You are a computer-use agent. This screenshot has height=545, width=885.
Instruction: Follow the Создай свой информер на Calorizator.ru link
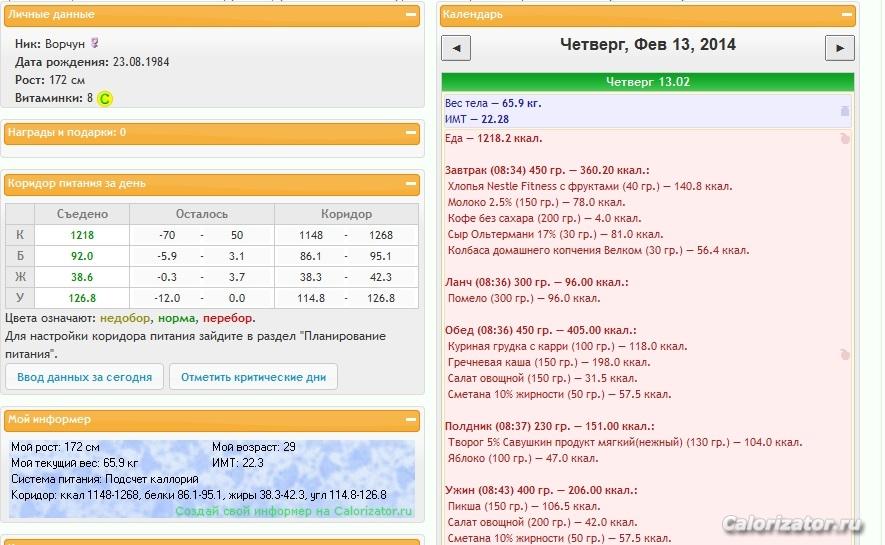(x=293, y=511)
